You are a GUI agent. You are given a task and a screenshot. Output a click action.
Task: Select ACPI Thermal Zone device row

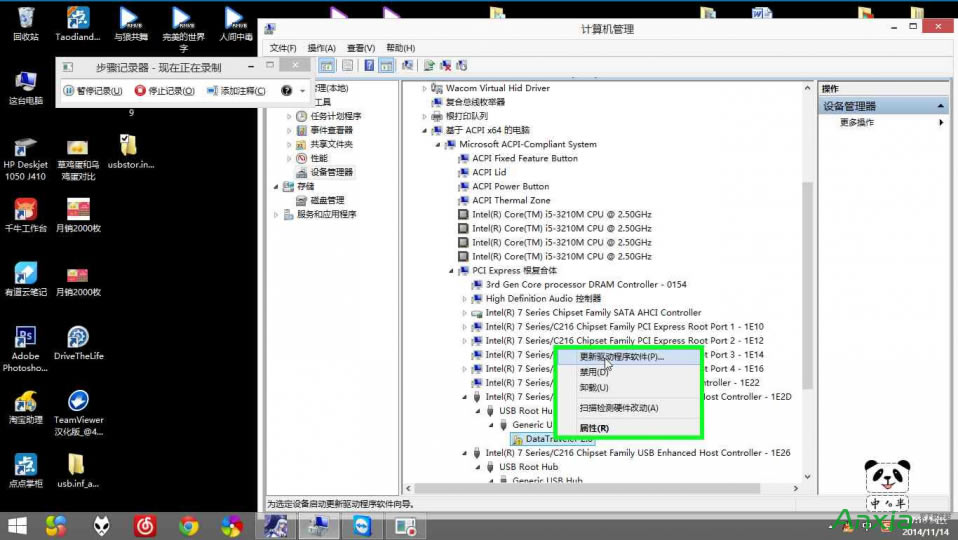(505, 200)
